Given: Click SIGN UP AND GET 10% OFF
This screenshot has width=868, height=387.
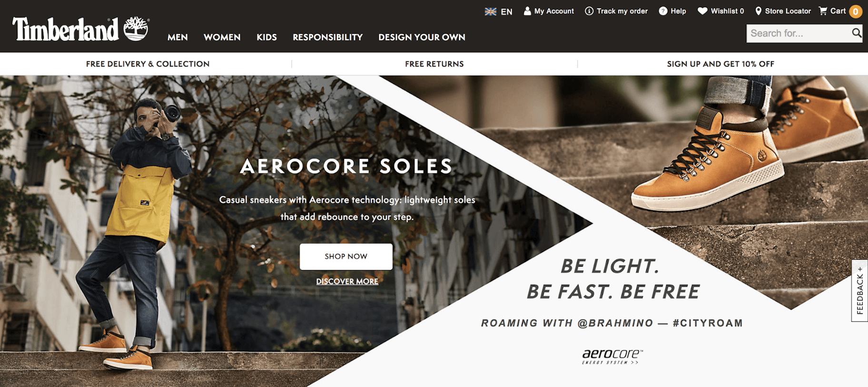Looking at the screenshot, I should [720, 64].
